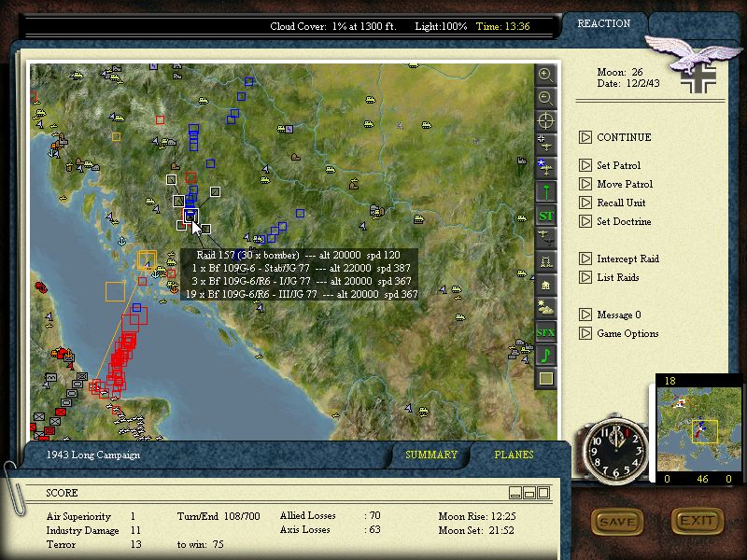This screenshot has width=747, height=560.
Task: Set SCORE panel to medium size
Action: [x=529, y=493]
